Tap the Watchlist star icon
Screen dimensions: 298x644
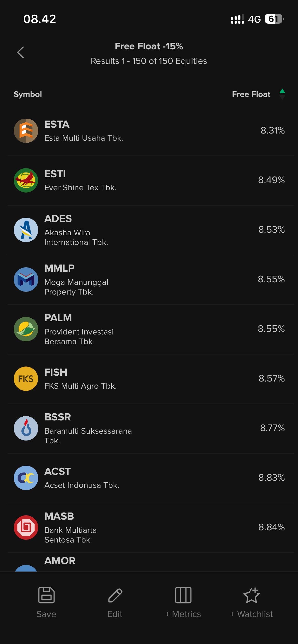(251, 595)
